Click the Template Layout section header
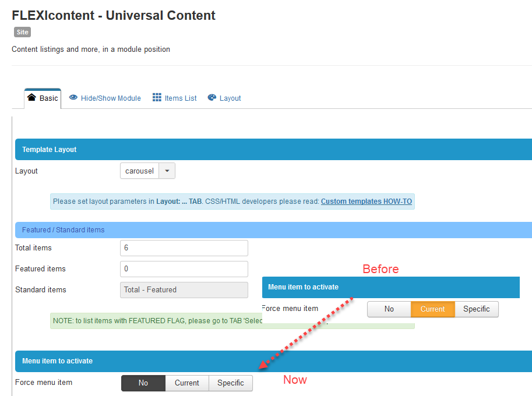This screenshot has width=532, height=396. tap(273, 149)
